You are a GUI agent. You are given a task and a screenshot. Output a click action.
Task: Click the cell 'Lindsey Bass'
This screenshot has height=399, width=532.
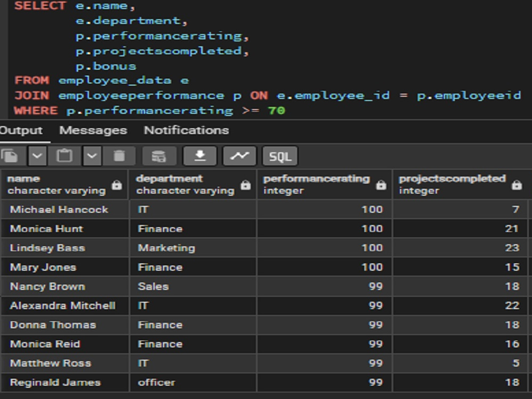(65, 248)
